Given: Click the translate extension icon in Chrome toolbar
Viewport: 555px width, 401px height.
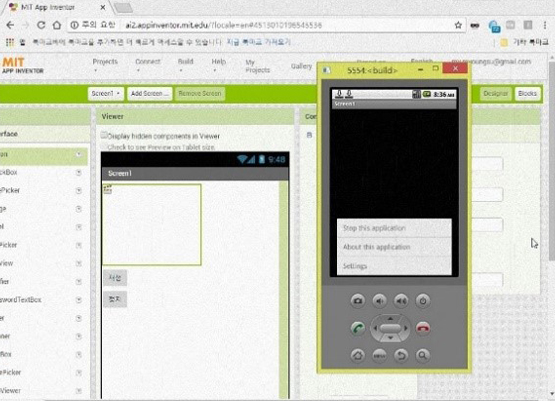Looking at the screenshot, I should pyautogui.click(x=494, y=26).
